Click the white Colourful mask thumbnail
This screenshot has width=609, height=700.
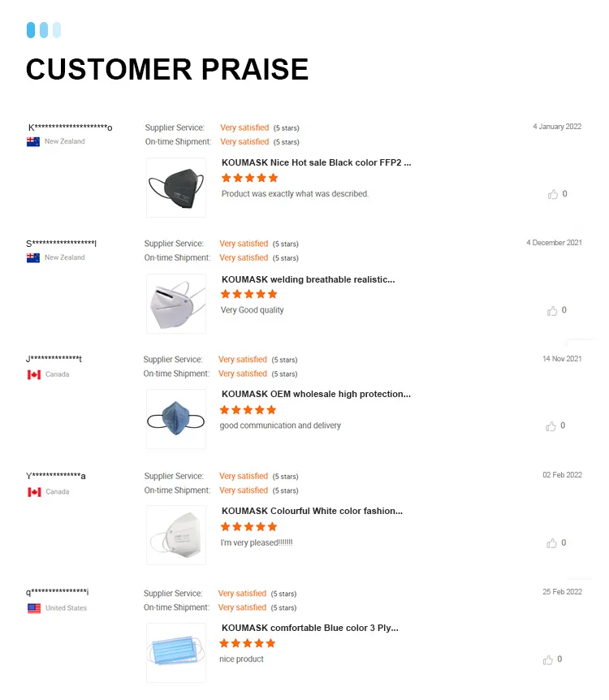pyautogui.click(x=176, y=536)
